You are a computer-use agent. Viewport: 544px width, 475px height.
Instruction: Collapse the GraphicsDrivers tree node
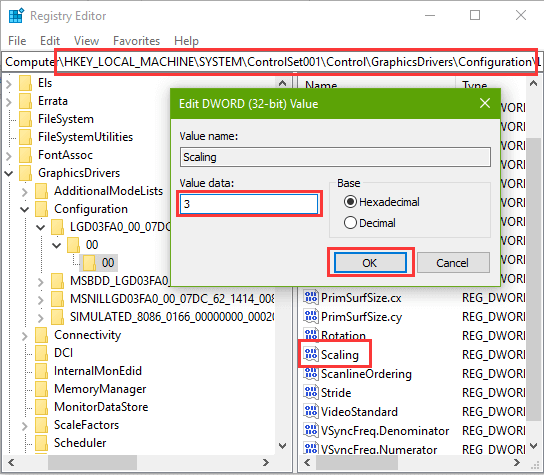9,173
